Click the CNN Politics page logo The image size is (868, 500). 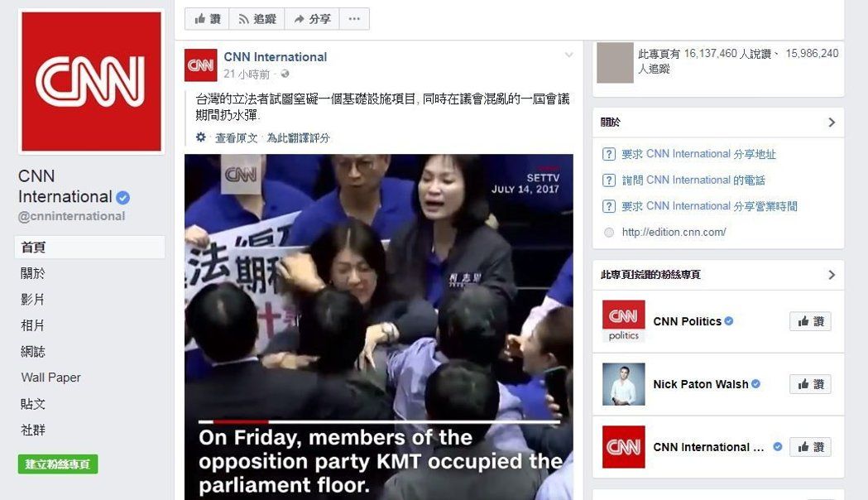[x=623, y=321]
